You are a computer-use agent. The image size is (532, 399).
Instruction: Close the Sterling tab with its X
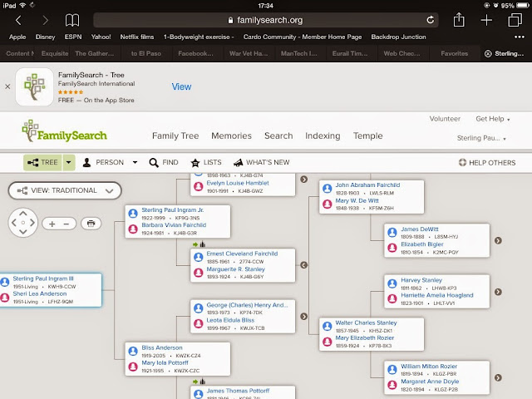point(488,53)
